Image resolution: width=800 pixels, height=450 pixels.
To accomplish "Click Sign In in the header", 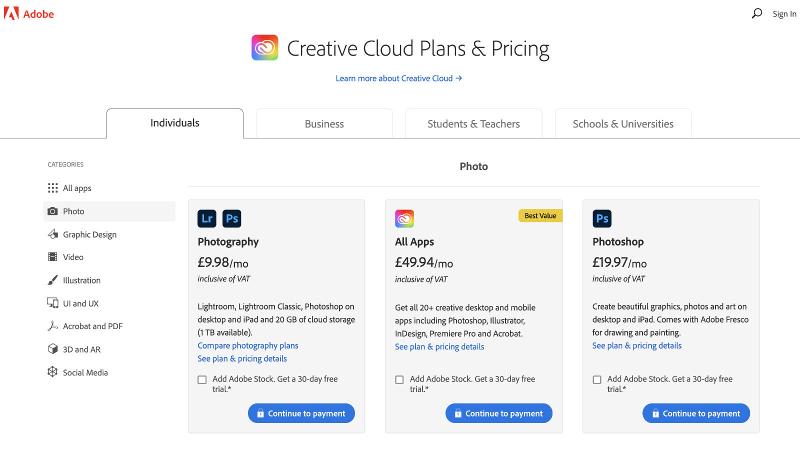I will pyautogui.click(x=784, y=14).
